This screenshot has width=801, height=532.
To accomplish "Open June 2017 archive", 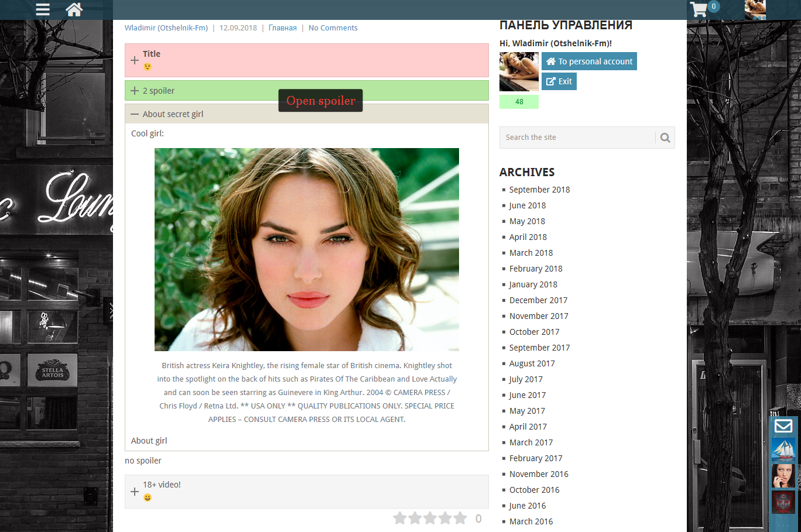I will pos(528,395).
